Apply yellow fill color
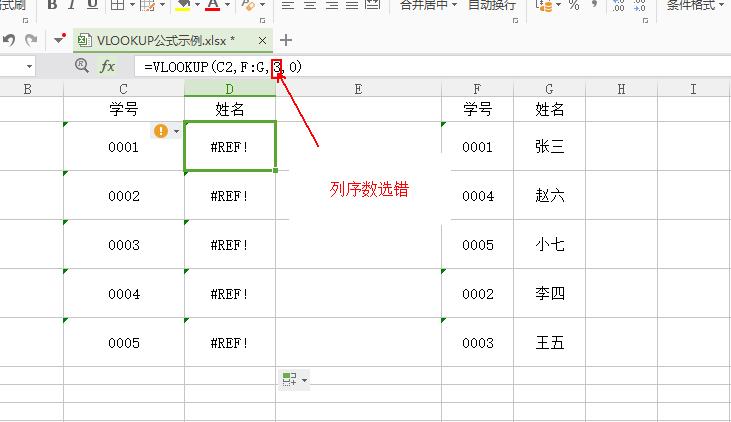 click(183, 5)
